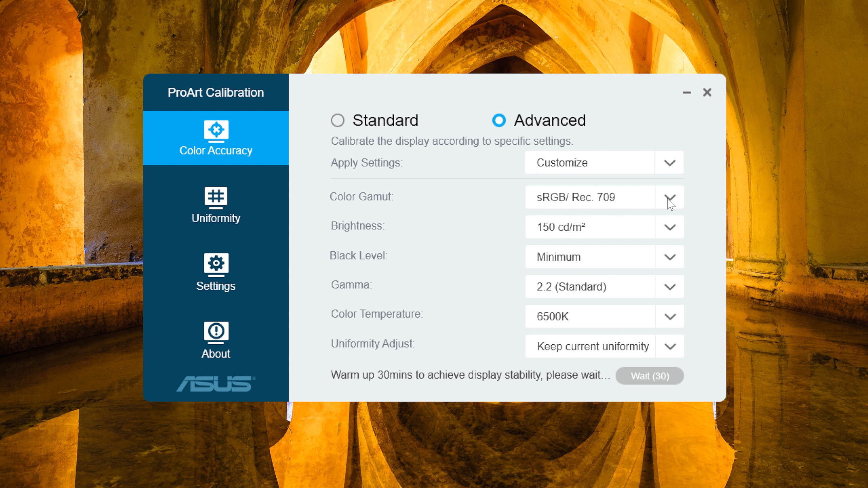Click the Wait (30) button
This screenshot has height=488, width=868.
coord(650,376)
